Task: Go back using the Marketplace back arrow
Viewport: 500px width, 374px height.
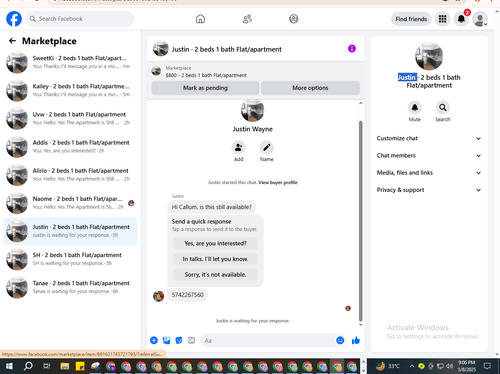Action: tap(12, 41)
